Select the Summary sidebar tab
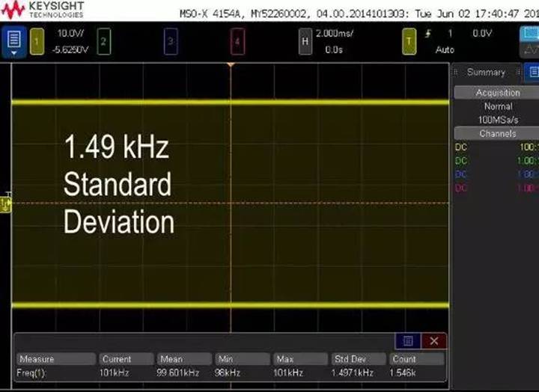539x392 pixels. click(x=486, y=73)
